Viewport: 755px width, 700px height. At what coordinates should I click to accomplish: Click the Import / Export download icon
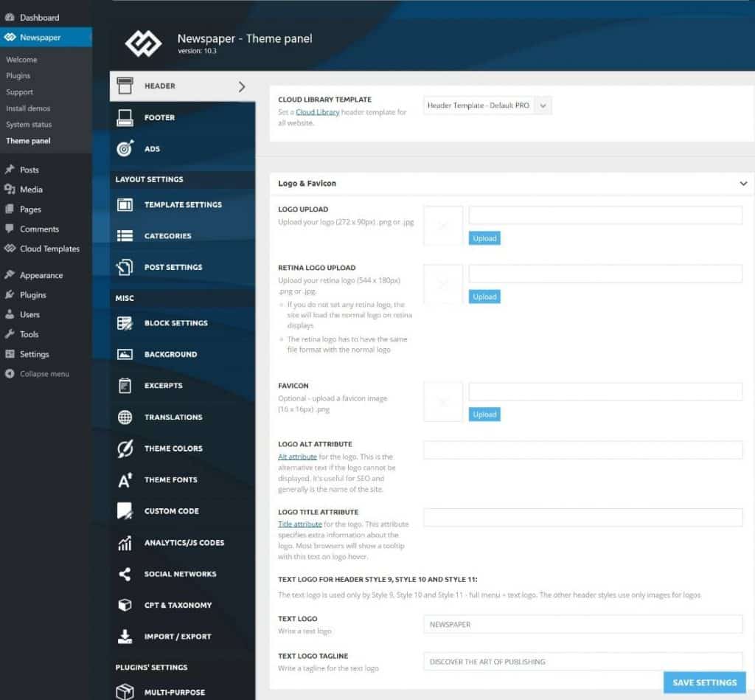pos(125,637)
